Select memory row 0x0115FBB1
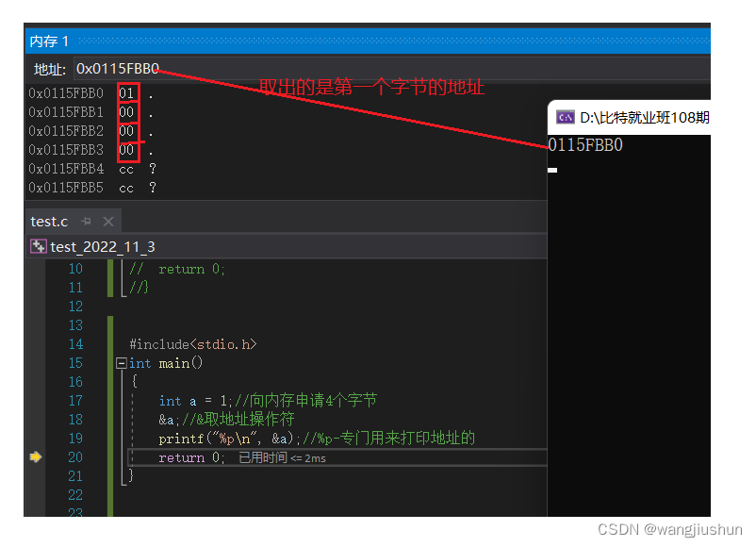Image resolution: width=756 pixels, height=547 pixels. [92, 112]
